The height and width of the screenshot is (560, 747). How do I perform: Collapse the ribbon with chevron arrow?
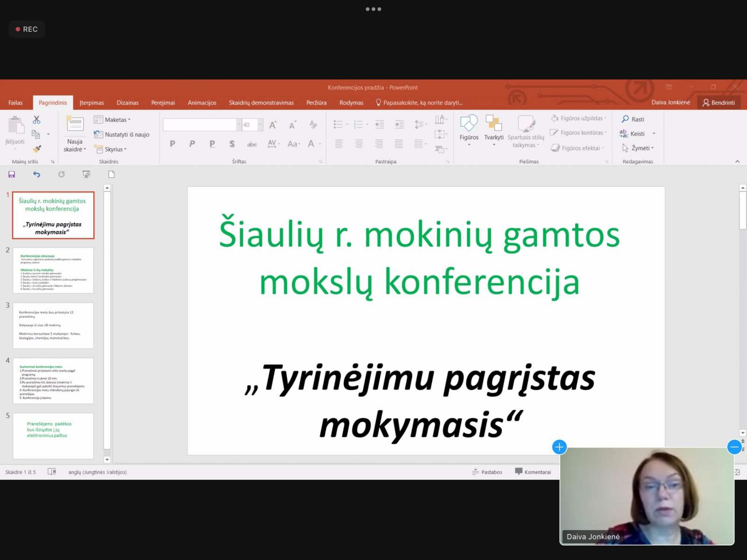[x=737, y=161]
